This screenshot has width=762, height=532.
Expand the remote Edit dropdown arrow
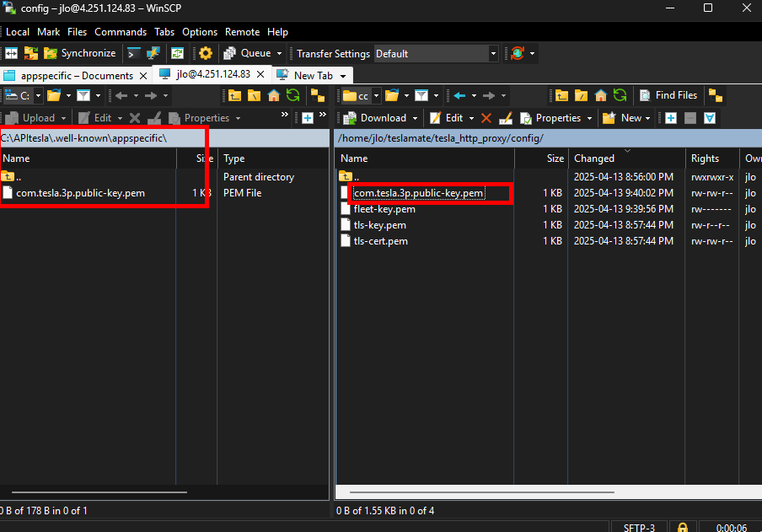coord(471,118)
